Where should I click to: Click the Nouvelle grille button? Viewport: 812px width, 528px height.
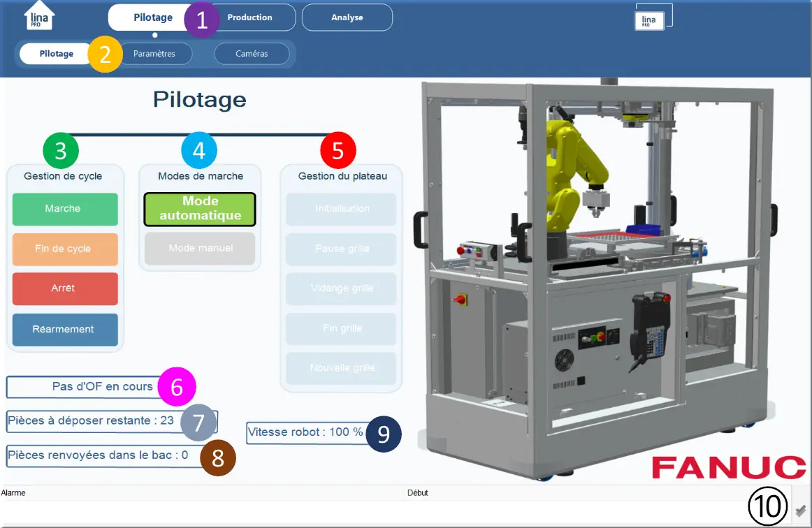340,368
